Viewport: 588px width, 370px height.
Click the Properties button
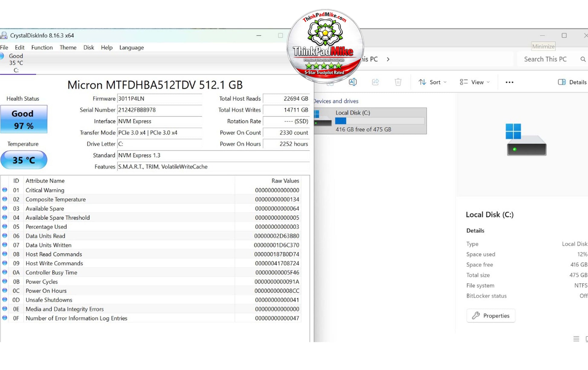tap(491, 316)
